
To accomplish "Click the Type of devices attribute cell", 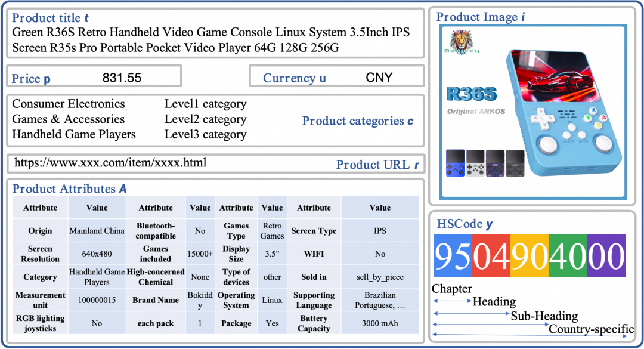I will (x=236, y=277).
